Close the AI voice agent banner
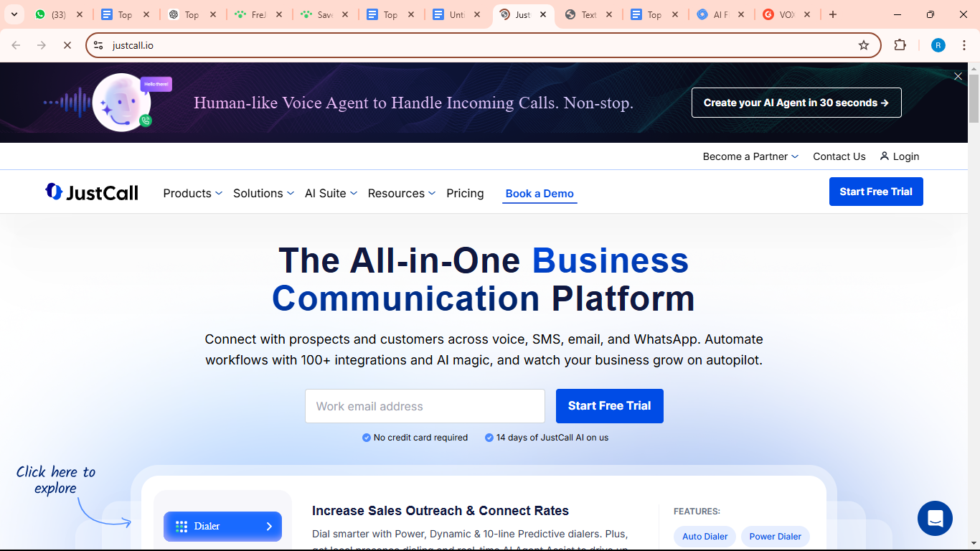980x551 pixels. tap(958, 76)
